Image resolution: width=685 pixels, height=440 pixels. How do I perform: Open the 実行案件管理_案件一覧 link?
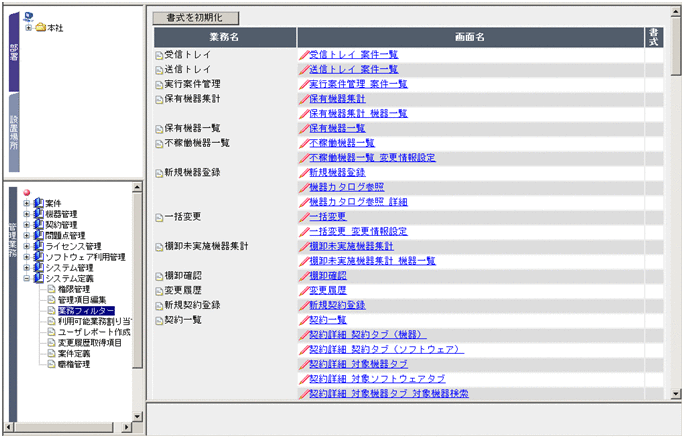click(358, 84)
